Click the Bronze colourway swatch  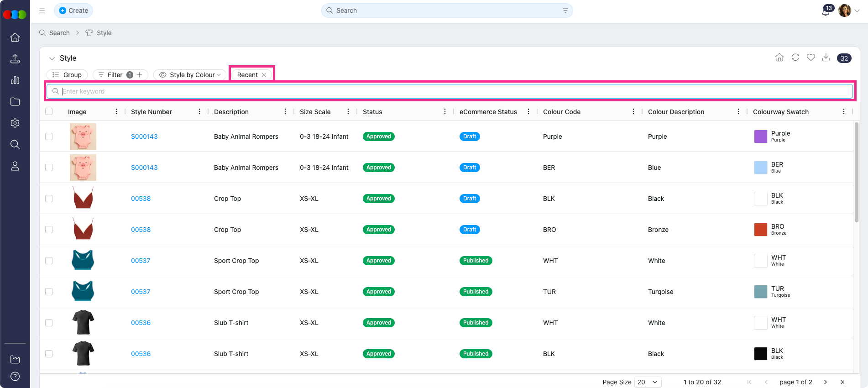pyautogui.click(x=760, y=230)
